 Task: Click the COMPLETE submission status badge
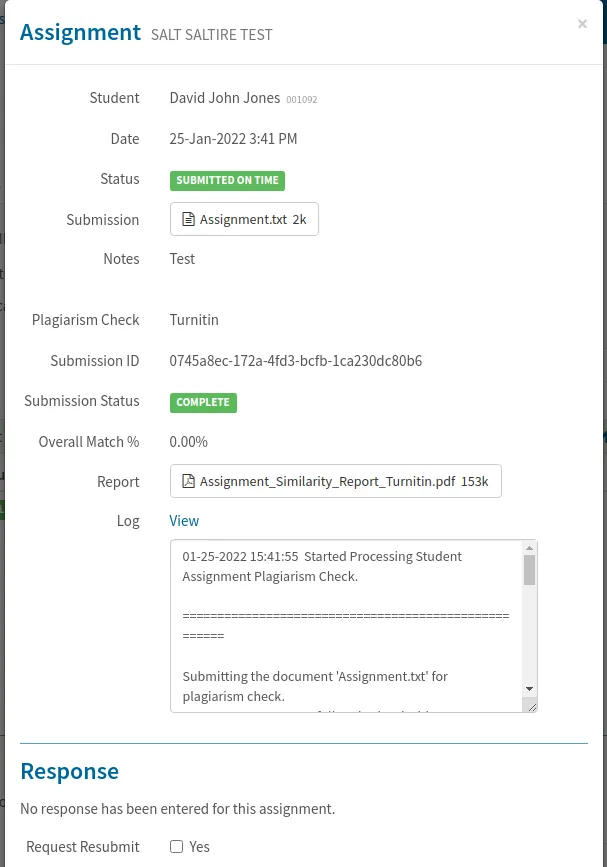pyautogui.click(x=203, y=403)
